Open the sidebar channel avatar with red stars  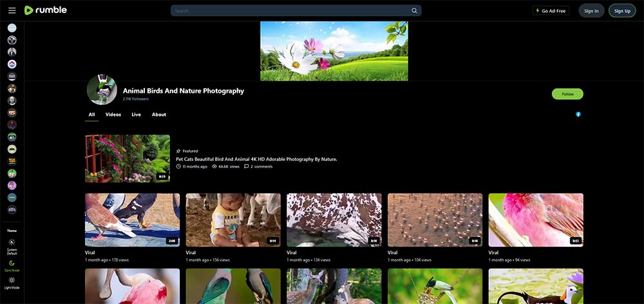12,28
